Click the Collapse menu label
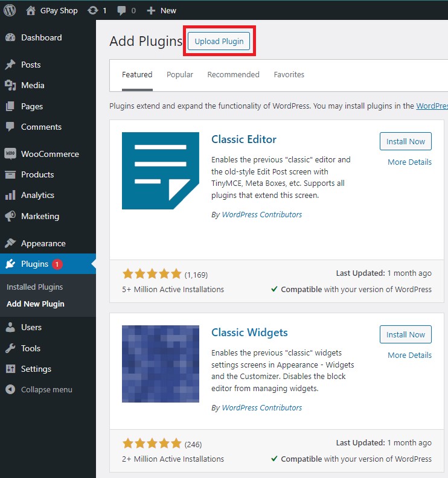The height and width of the screenshot is (478, 448). click(x=46, y=390)
